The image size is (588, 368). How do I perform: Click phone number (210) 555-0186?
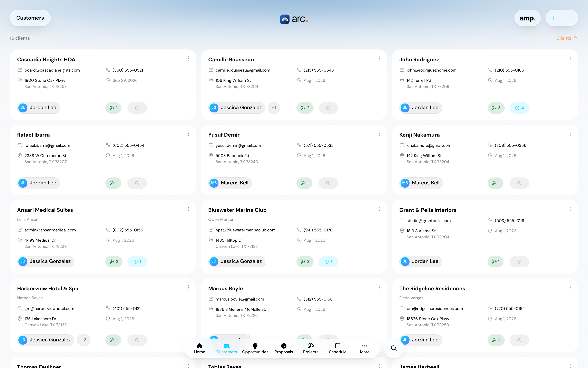pos(509,70)
